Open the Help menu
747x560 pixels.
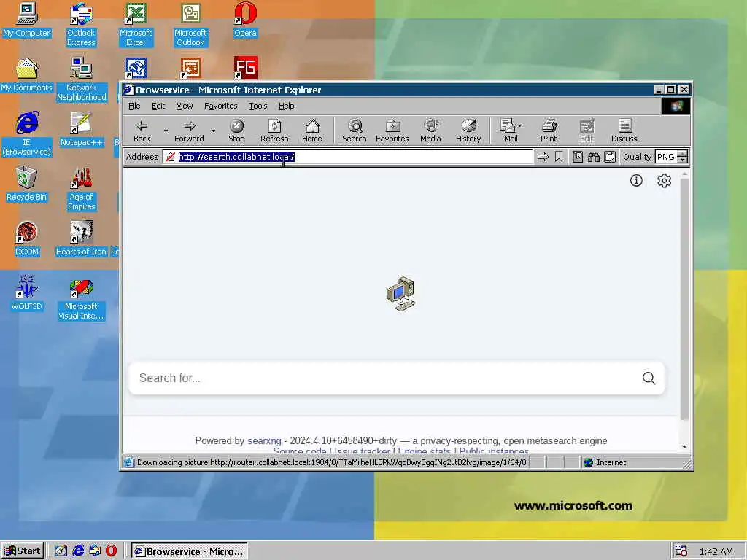(286, 106)
